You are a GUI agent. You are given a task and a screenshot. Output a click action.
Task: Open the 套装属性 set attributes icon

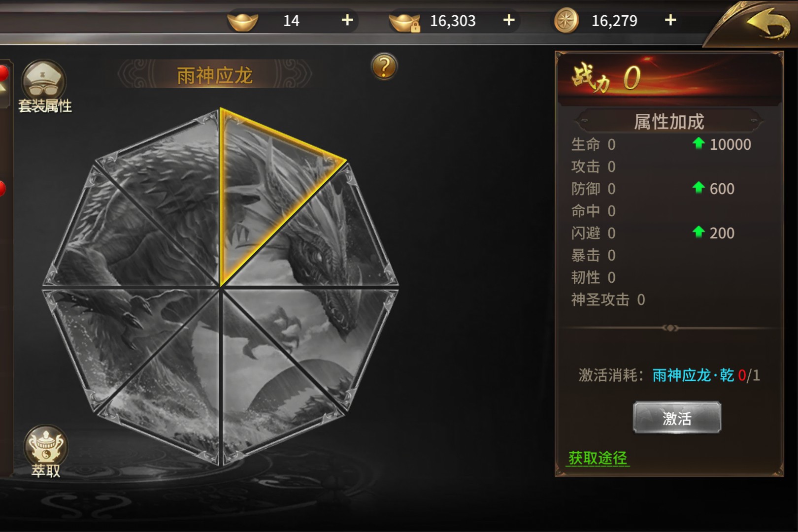pos(44,87)
